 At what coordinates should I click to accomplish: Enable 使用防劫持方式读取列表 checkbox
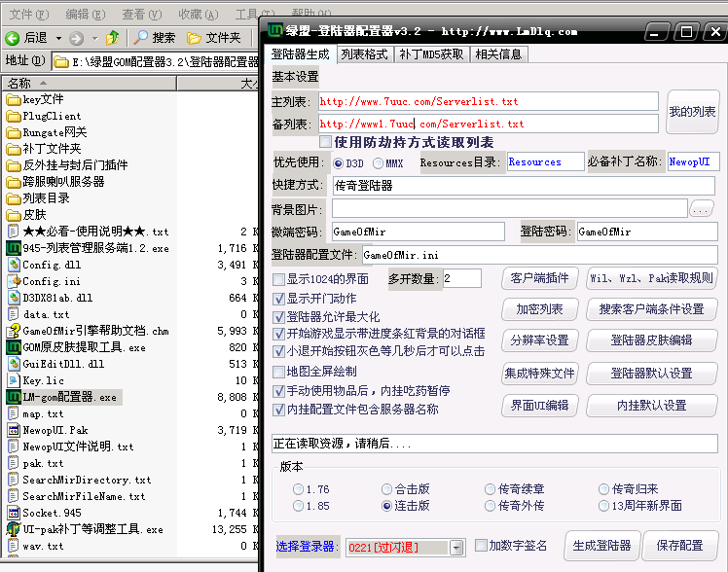click(x=325, y=142)
